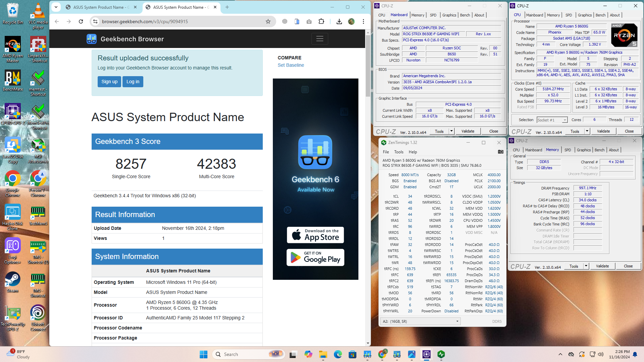Click the Log in button
The height and width of the screenshot is (362, 644).
pos(133,82)
